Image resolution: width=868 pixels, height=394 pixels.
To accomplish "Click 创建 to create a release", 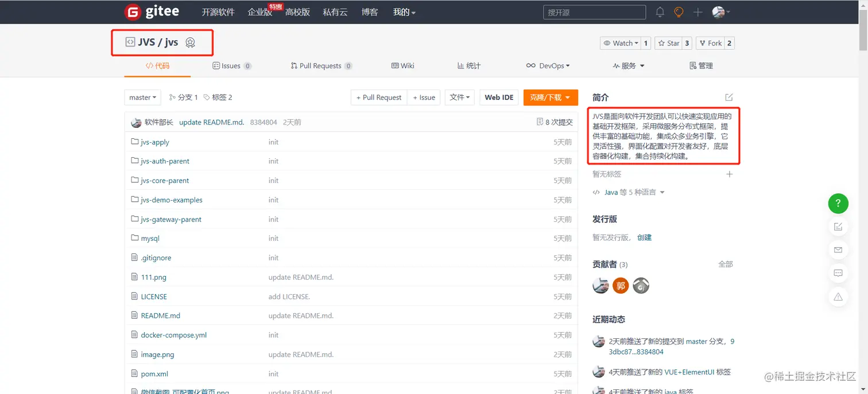I will pyautogui.click(x=644, y=237).
